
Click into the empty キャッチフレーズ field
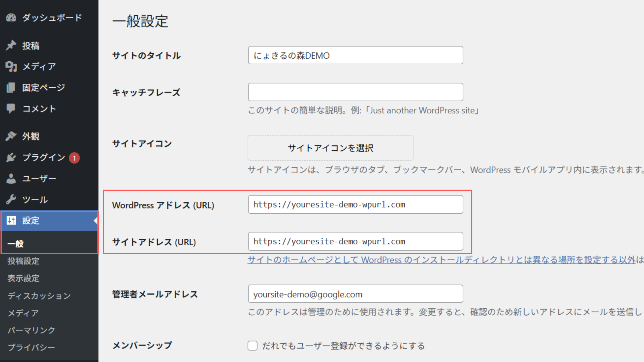[355, 92]
